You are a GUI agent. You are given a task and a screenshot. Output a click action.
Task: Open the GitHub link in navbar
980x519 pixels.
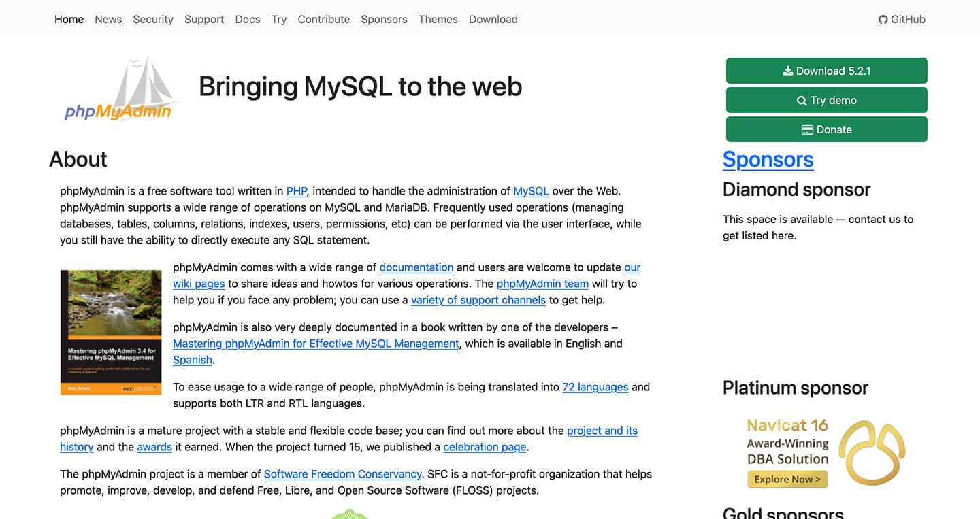902,19
